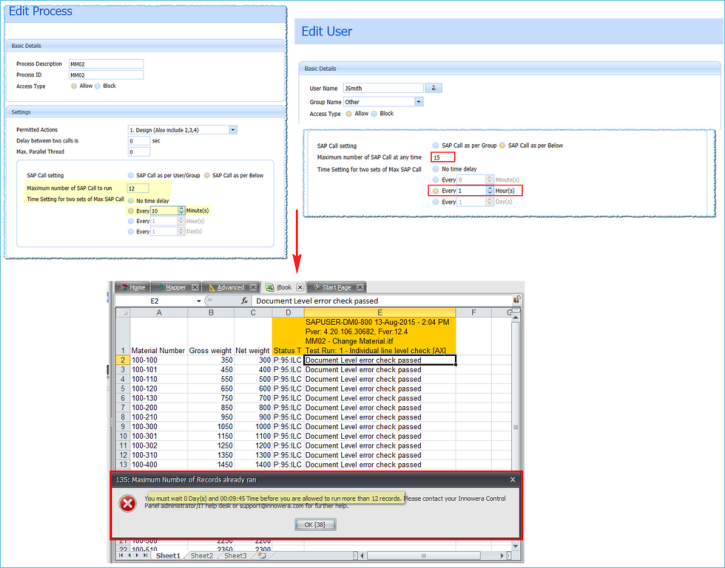Select Allow access type in Edit User
The height and width of the screenshot is (568, 725).
[x=349, y=114]
